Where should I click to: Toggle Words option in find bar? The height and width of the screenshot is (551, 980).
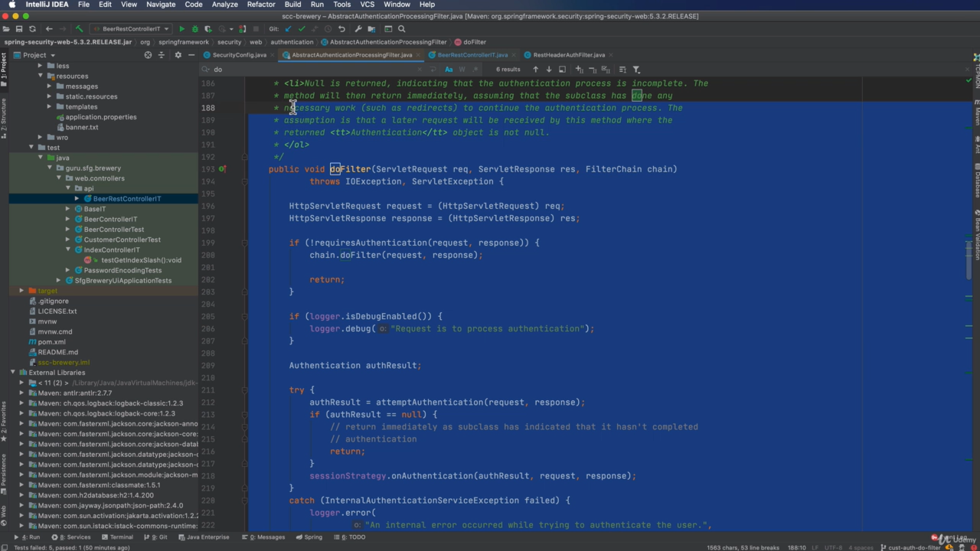click(462, 70)
